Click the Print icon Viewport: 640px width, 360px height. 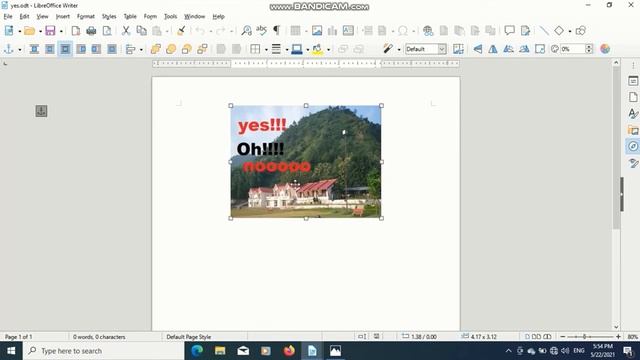pyautogui.click(x=91, y=31)
